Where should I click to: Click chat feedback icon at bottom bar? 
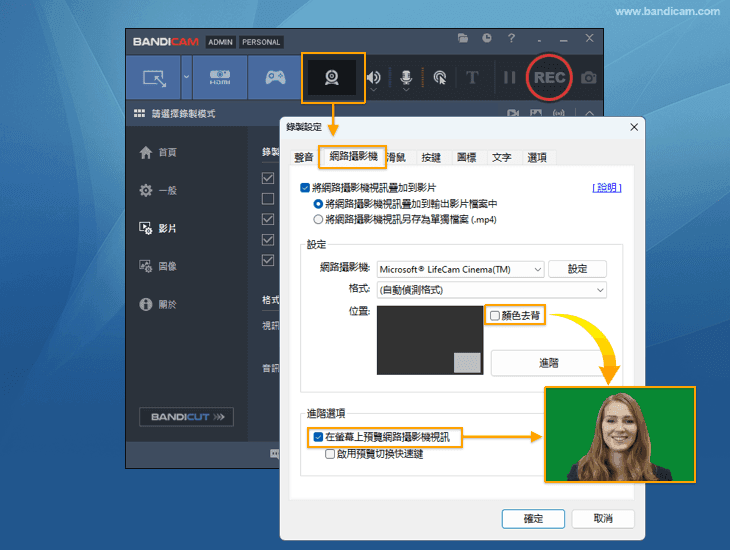click(275, 454)
